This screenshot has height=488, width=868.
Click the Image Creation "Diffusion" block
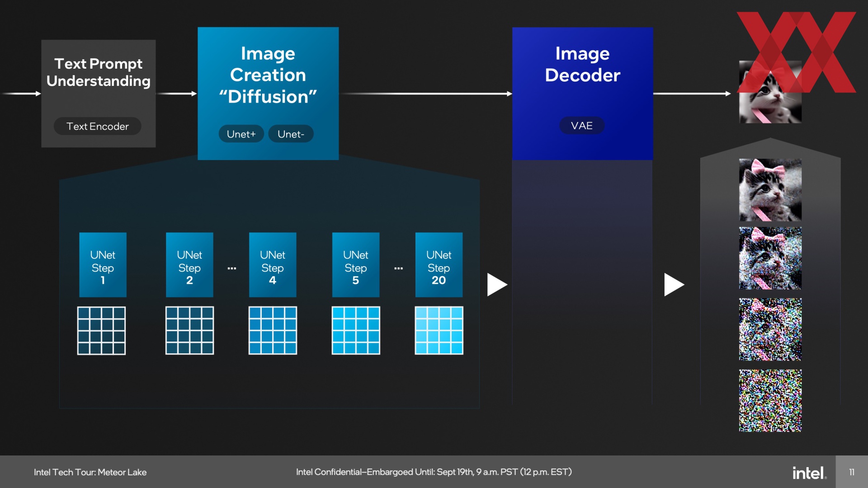tap(268, 94)
